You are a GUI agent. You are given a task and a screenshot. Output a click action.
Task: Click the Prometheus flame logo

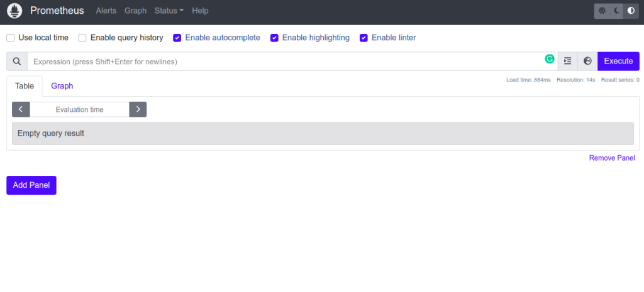click(14, 11)
